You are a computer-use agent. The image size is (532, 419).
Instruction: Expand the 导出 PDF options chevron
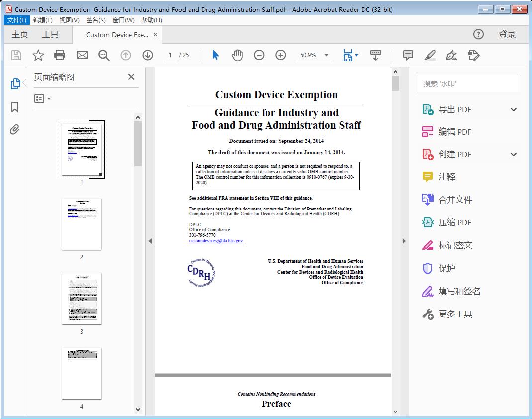click(x=514, y=109)
